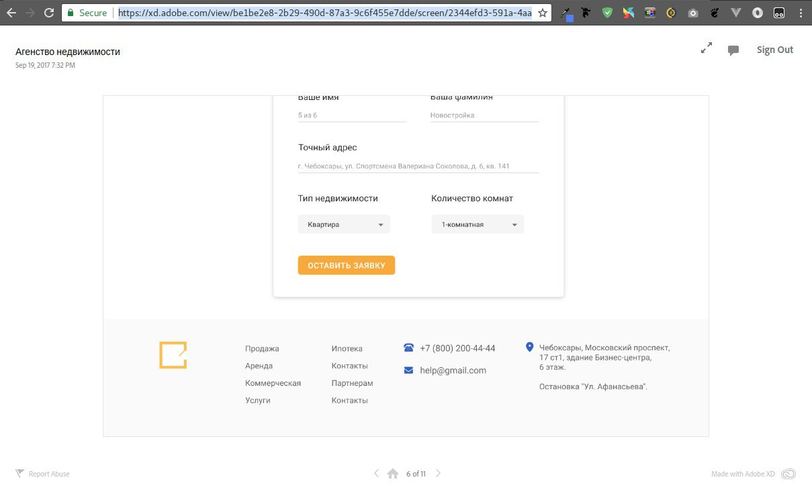Viewport: 812px width, 504px height.
Task: Click the Made with Adobe XD link
Action: coord(743,474)
